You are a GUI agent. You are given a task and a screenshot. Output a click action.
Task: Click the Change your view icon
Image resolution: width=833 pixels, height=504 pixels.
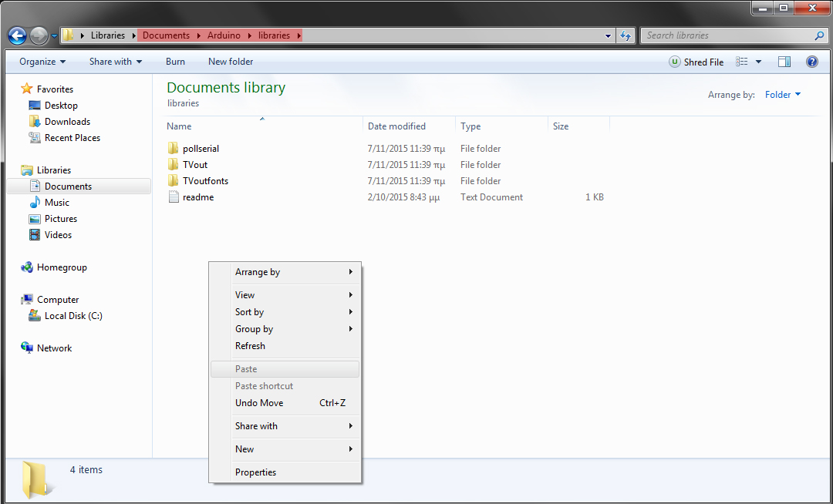click(x=742, y=62)
